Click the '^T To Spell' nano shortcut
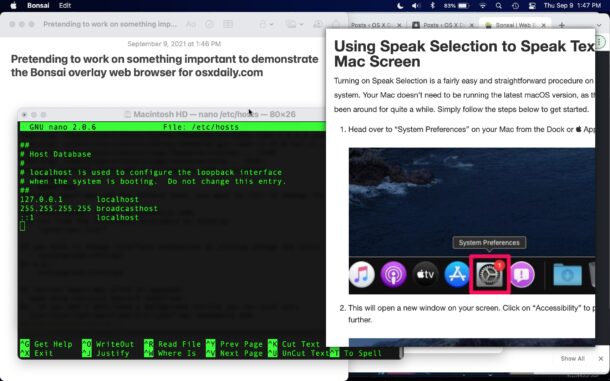 (x=356, y=353)
